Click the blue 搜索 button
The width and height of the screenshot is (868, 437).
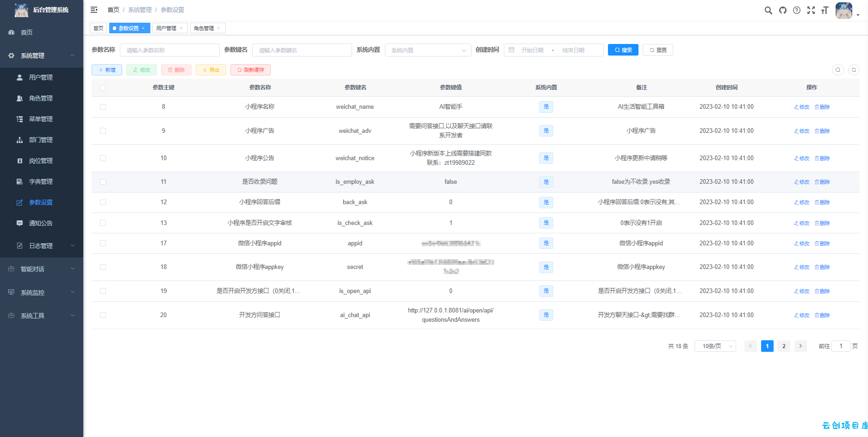click(623, 50)
